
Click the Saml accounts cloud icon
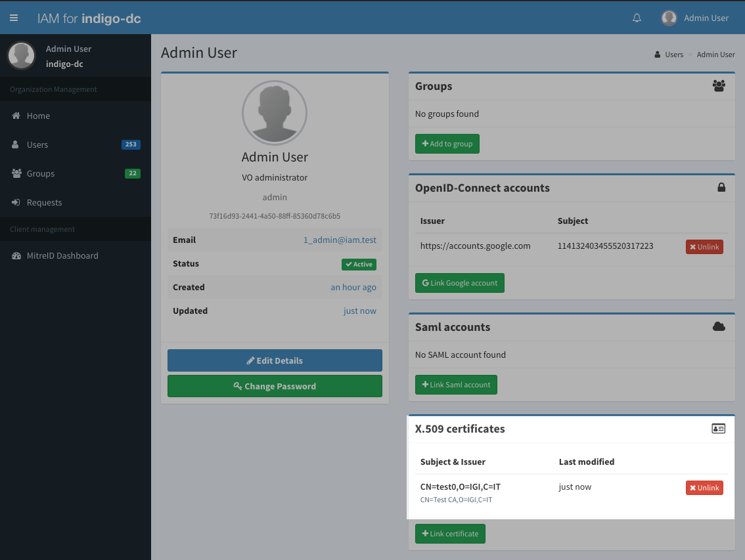click(x=719, y=327)
